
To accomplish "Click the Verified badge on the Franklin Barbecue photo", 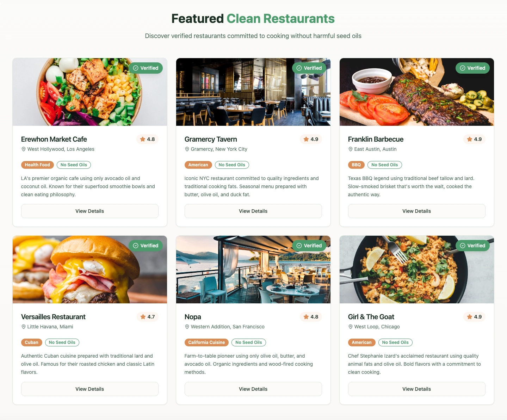I will click(x=472, y=68).
